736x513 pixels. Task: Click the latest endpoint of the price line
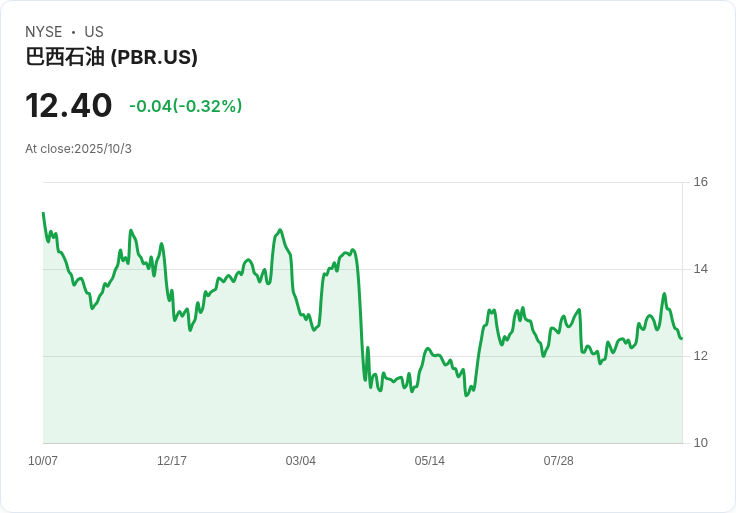(681, 338)
